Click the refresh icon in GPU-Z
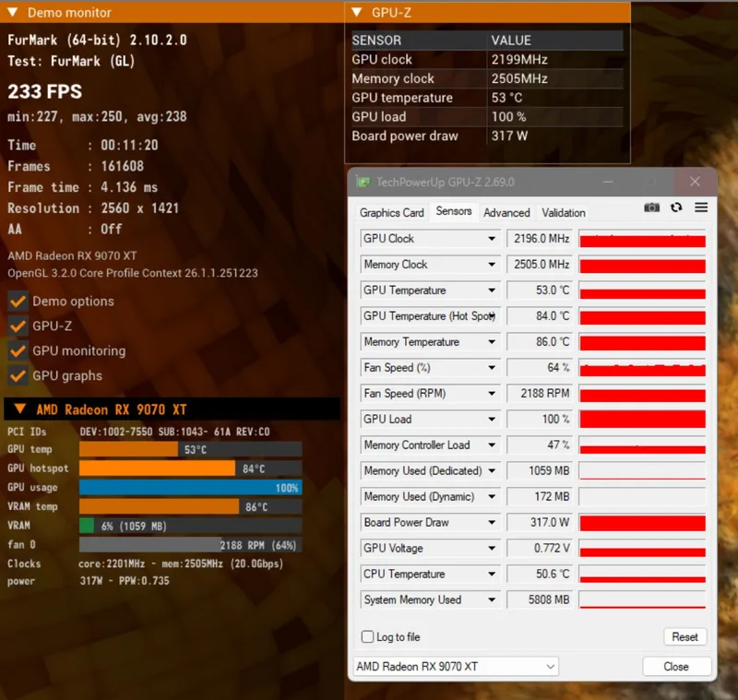The height and width of the screenshot is (700, 738). tap(676, 208)
